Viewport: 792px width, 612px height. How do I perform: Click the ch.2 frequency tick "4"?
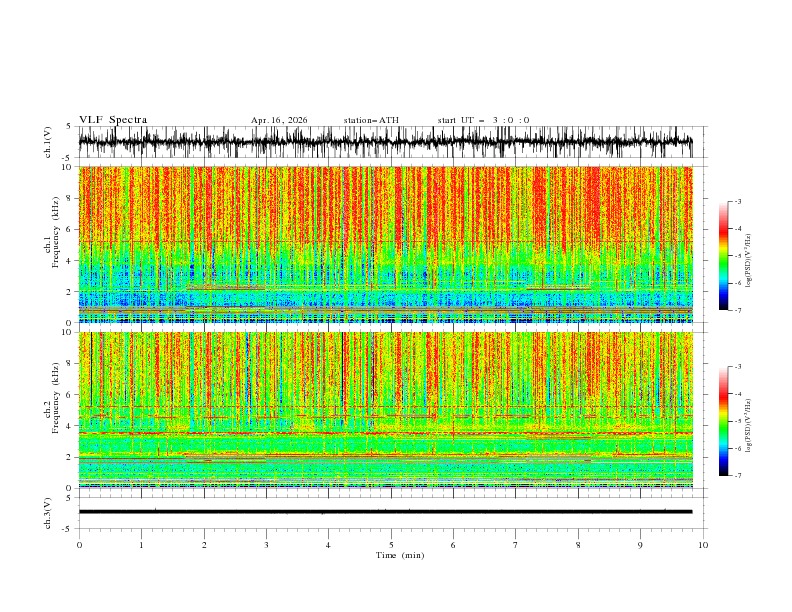(x=71, y=426)
